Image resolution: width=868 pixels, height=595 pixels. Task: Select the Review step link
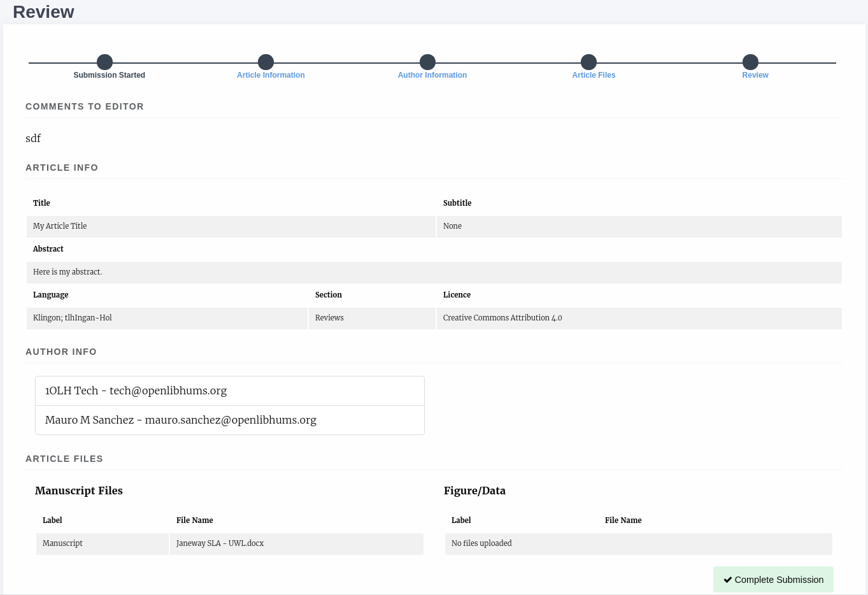coord(755,75)
